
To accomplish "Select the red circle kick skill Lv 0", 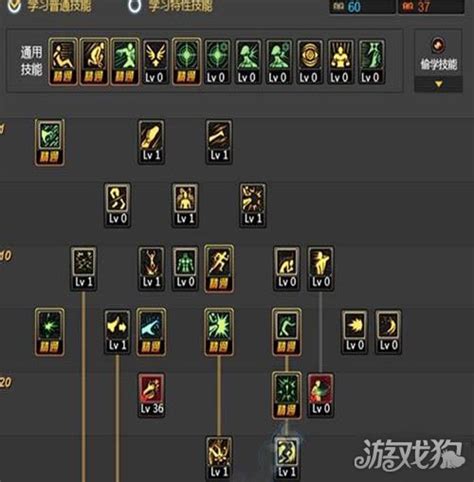I will 320,395.
